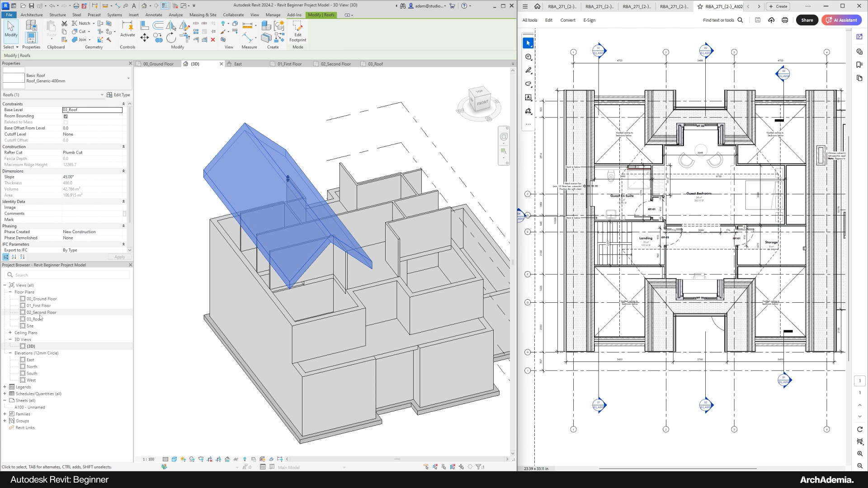Open the Roofs type filter dropdown

click(x=102, y=95)
